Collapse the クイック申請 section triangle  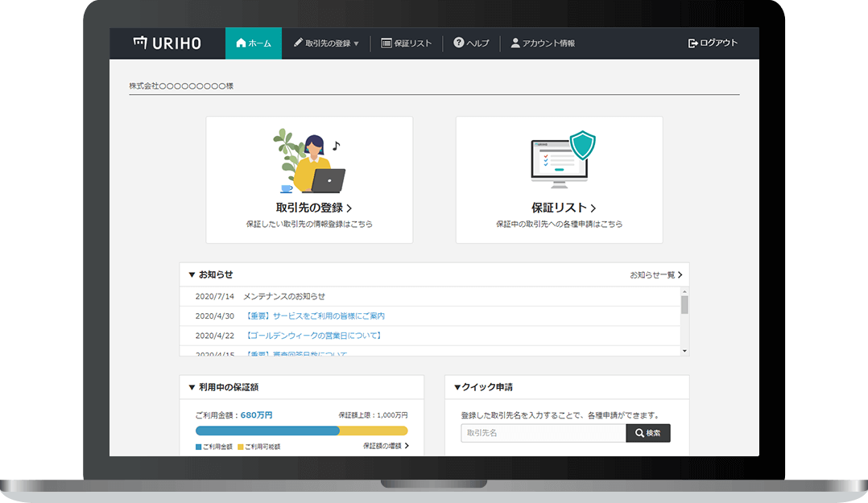click(457, 387)
